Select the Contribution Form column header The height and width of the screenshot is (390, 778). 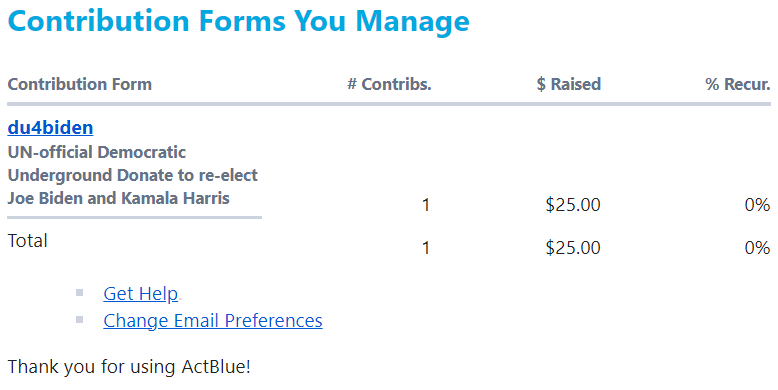pyautogui.click(x=79, y=84)
